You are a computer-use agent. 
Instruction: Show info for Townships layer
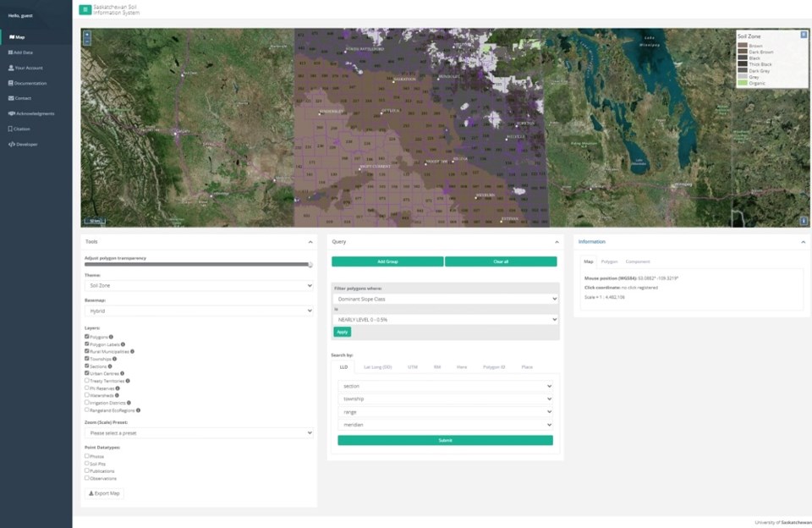pos(114,359)
